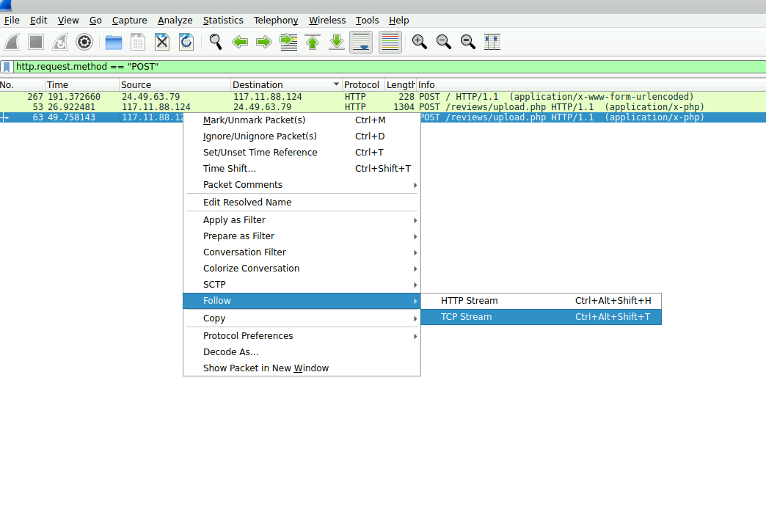Reload this capture file
Image resolution: width=766 pixels, height=532 pixels.
click(186, 42)
